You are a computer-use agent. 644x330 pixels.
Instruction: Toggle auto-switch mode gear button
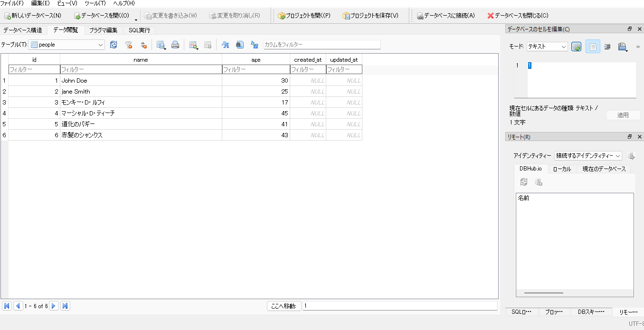pyautogui.click(x=577, y=47)
